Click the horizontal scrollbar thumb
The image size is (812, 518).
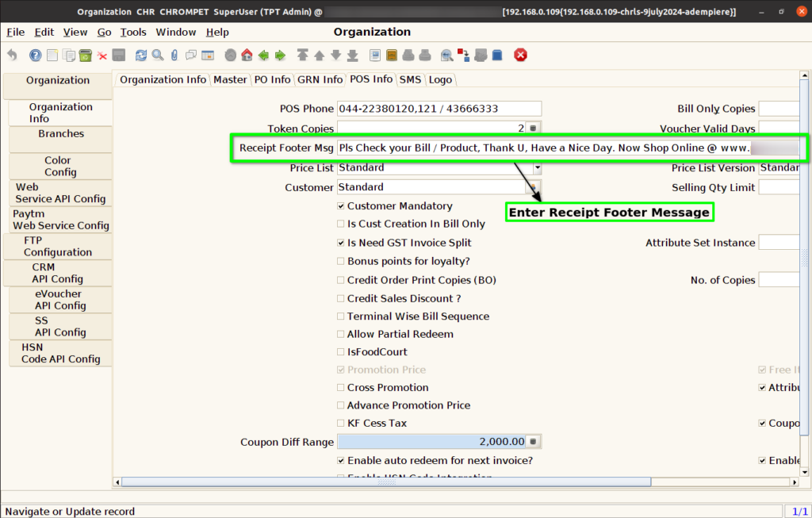coord(386,482)
